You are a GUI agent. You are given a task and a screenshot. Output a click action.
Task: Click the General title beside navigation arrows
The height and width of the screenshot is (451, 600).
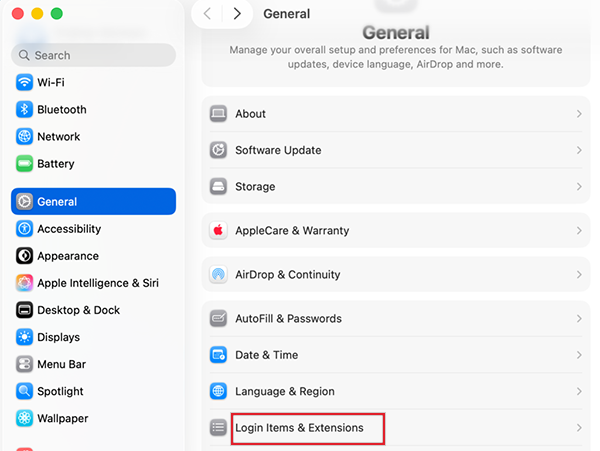point(287,14)
